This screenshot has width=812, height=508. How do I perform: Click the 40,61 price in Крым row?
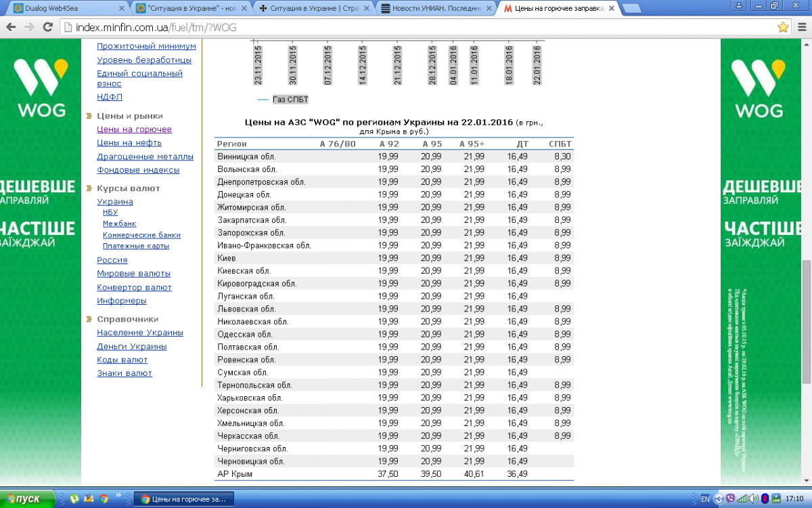click(x=474, y=474)
